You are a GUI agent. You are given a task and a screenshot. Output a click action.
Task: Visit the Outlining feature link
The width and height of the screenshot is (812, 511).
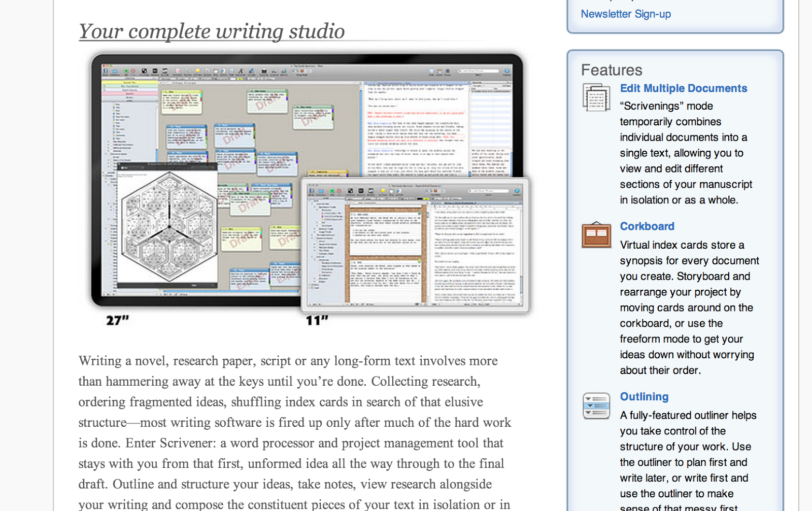[644, 397]
